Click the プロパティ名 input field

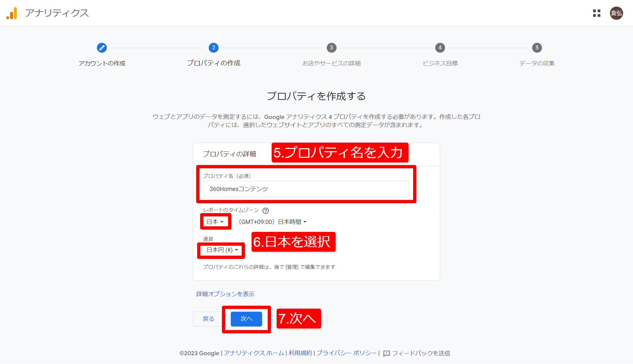click(306, 189)
